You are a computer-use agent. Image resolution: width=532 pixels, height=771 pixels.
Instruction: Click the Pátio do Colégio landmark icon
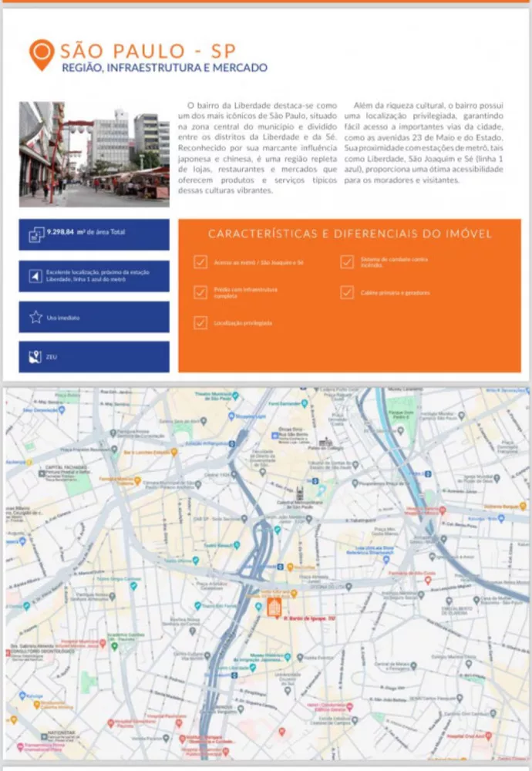point(325,443)
